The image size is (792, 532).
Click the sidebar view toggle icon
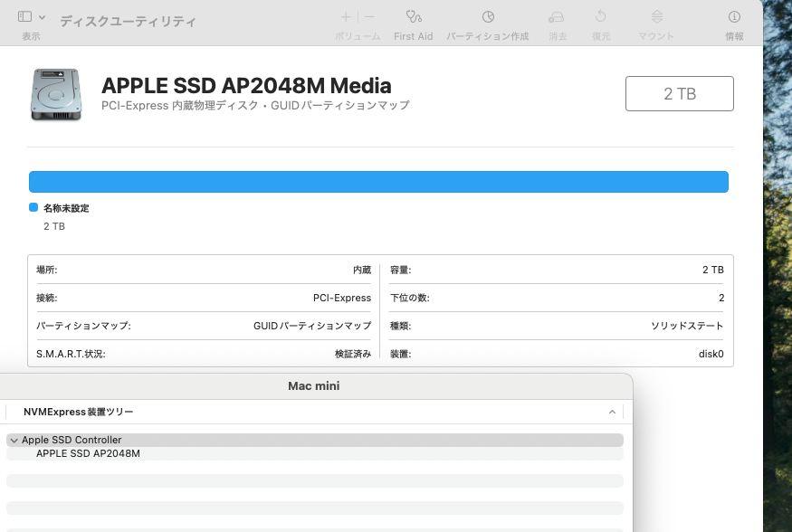[x=24, y=16]
